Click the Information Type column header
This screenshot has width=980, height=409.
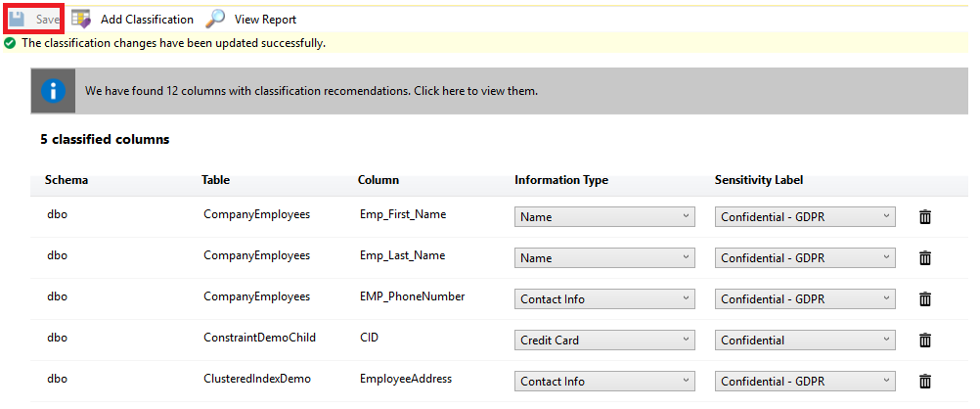click(561, 180)
